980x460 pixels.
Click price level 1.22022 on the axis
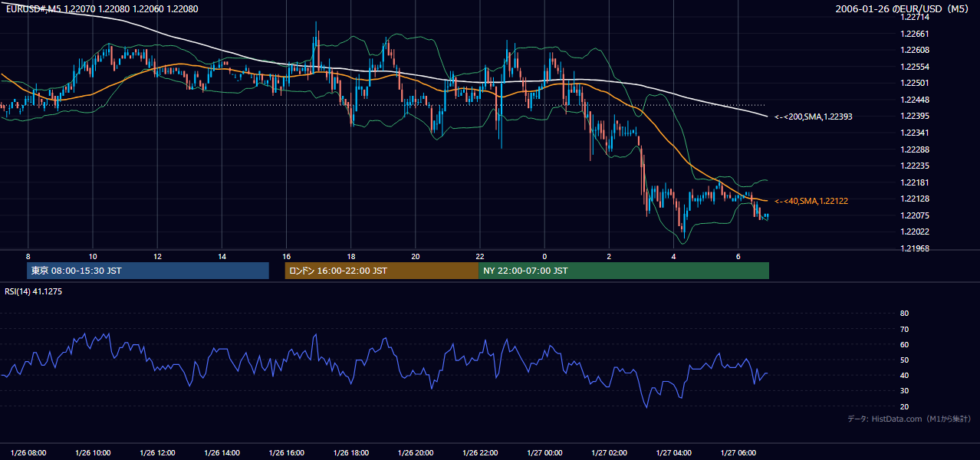pyautogui.click(x=916, y=232)
